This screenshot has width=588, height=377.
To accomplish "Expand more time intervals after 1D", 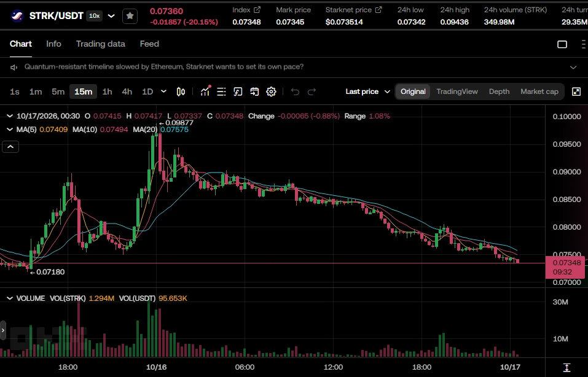I will pos(163,91).
